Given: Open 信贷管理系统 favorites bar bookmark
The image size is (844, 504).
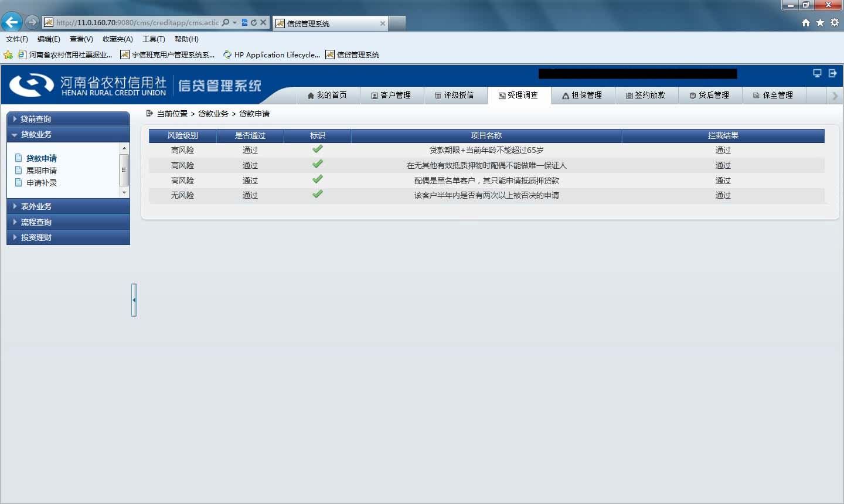Looking at the screenshot, I should pos(352,55).
